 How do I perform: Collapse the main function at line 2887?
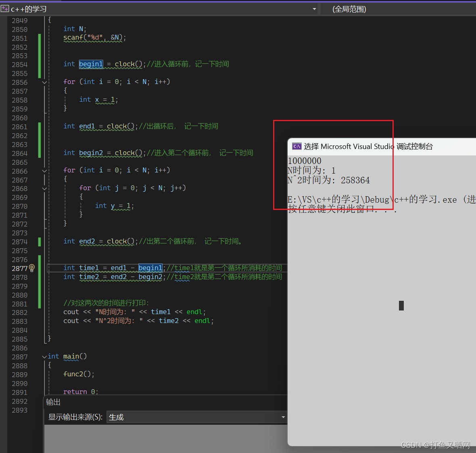point(44,357)
